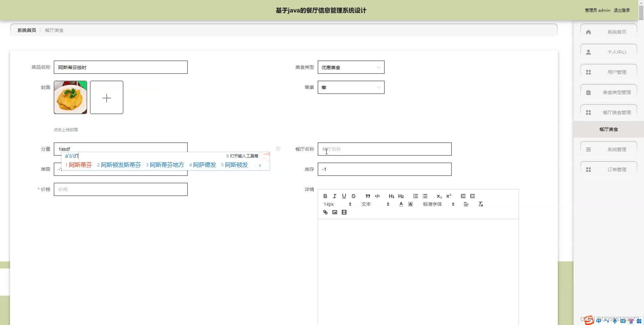This screenshot has height=325, width=644.
Task: Click the 库存 input field
Action: click(x=384, y=169)
